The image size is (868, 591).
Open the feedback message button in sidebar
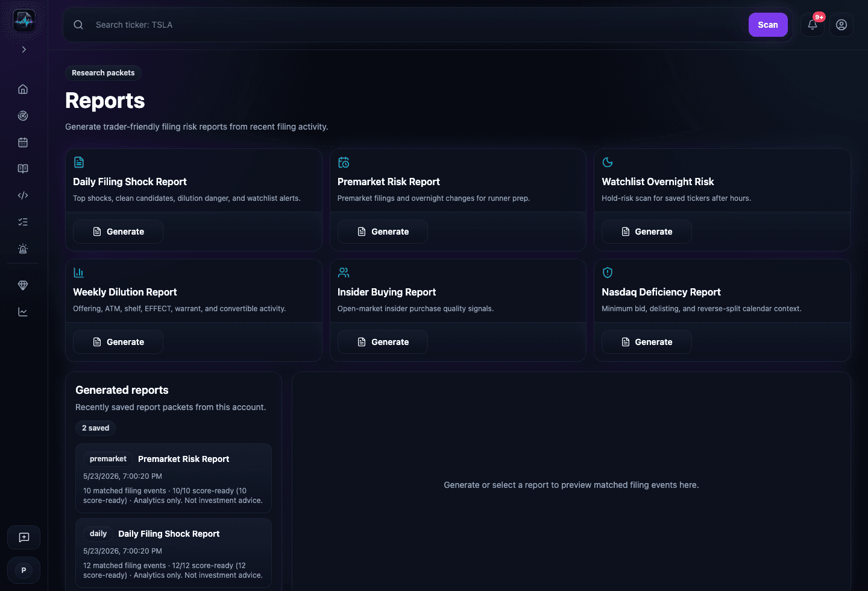coord(24,537)
